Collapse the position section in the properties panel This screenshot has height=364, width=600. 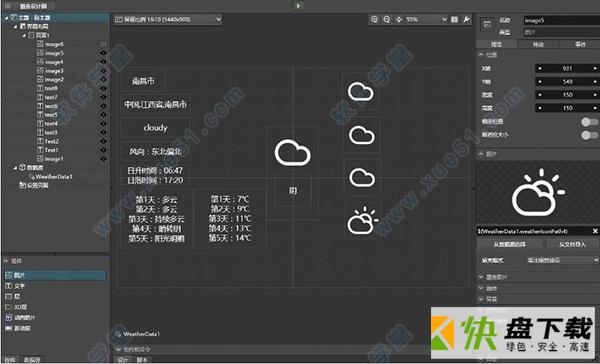pos(481,55)
